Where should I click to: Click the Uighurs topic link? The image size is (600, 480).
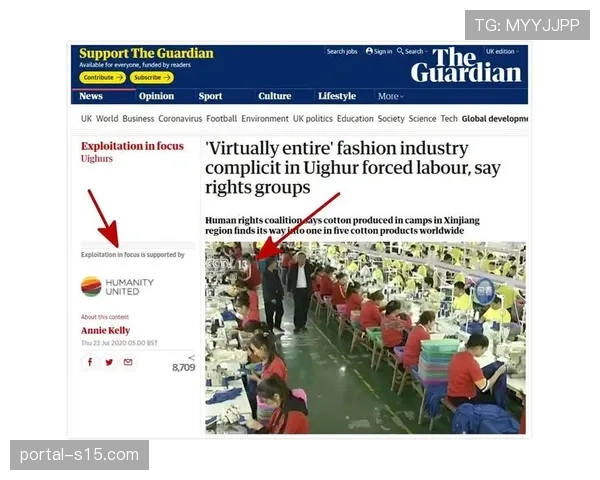click(x=97, y=158)
